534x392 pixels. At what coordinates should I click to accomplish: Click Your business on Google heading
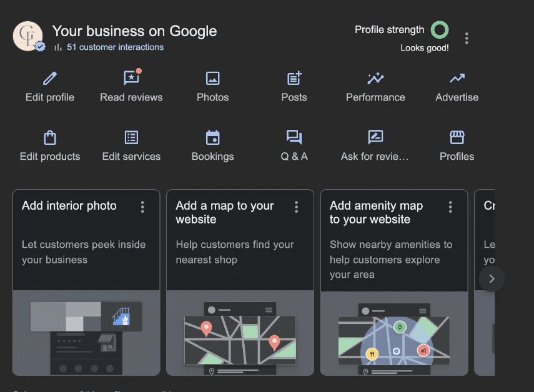point(134,31)
